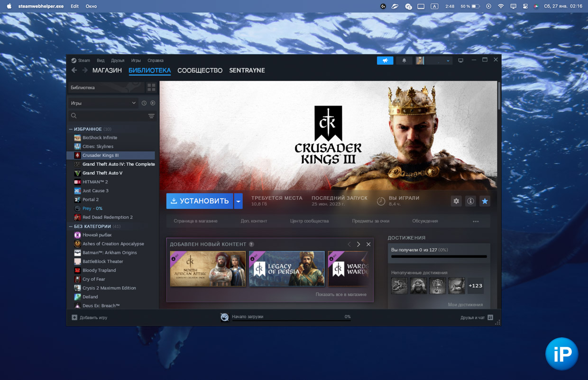The height and width of the screenshot is (380, 588).
Task: Click the Steam announcements megaphone icon
Action: (385, 61)
